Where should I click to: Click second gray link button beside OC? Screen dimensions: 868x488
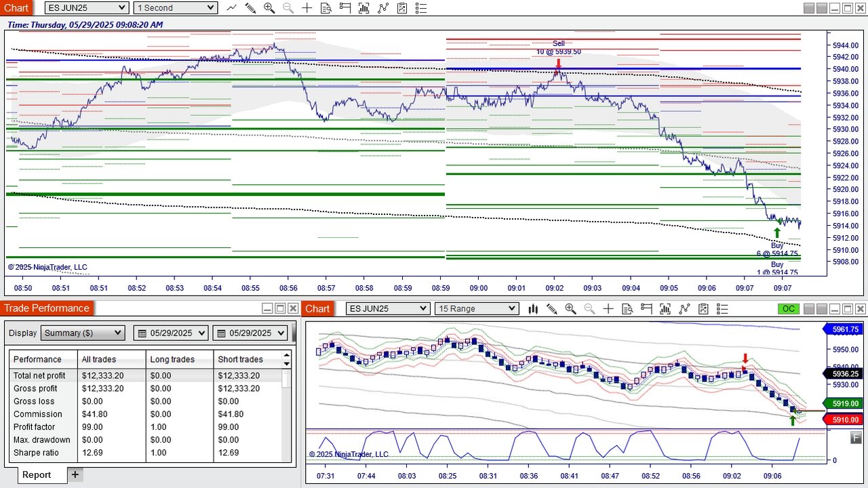click(821, 308)
